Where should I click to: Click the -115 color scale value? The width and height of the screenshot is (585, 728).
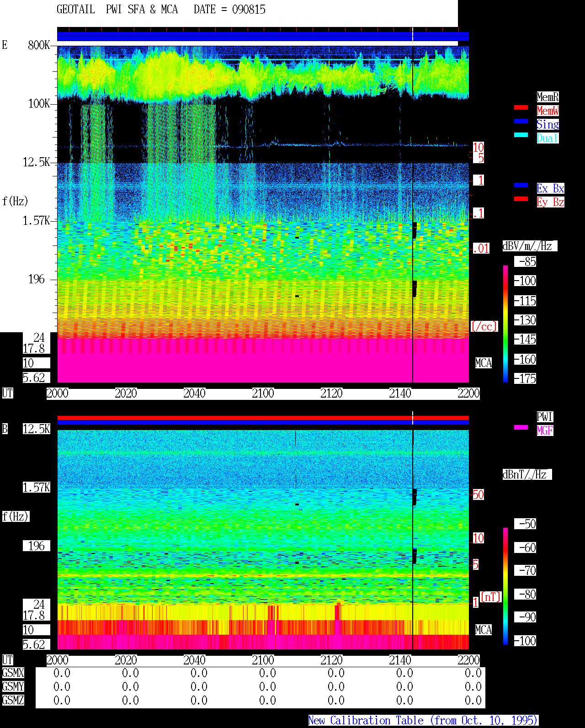tap(525, 301)
